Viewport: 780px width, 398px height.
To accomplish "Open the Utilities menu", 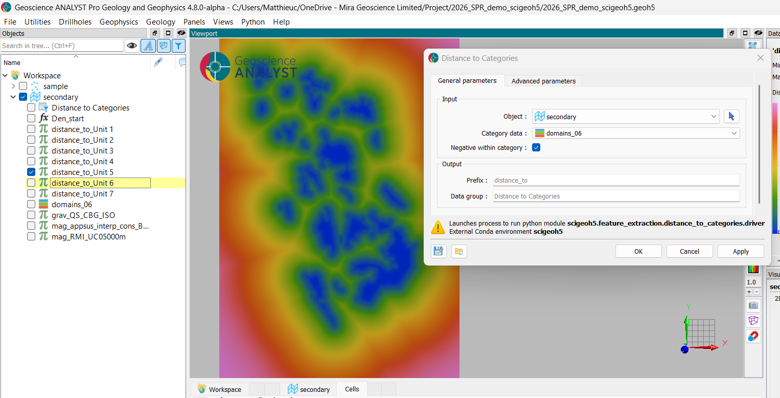I will pos(37,22).
